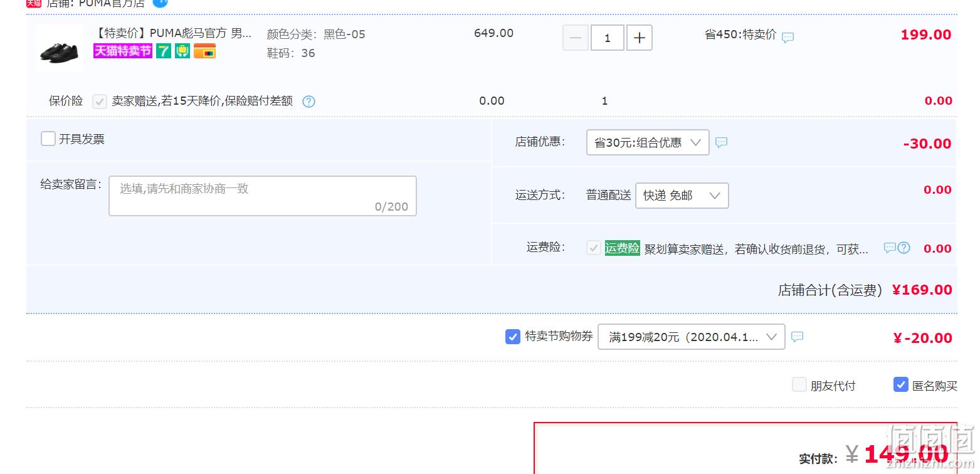Open the PUMA彪马官方 product title link
Screen dimensions: 980x474
(x=173, y=33)
